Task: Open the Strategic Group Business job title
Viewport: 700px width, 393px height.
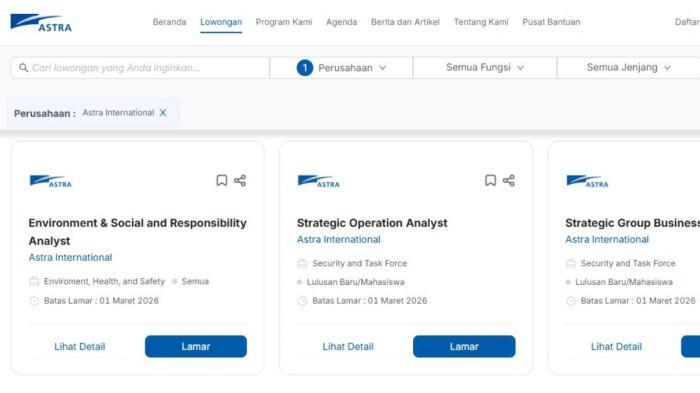Action: click(633, 223)
